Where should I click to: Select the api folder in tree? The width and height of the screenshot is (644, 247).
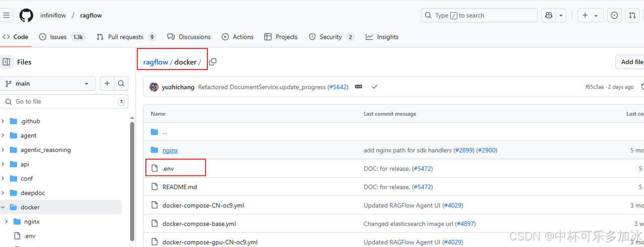[25, 164]
